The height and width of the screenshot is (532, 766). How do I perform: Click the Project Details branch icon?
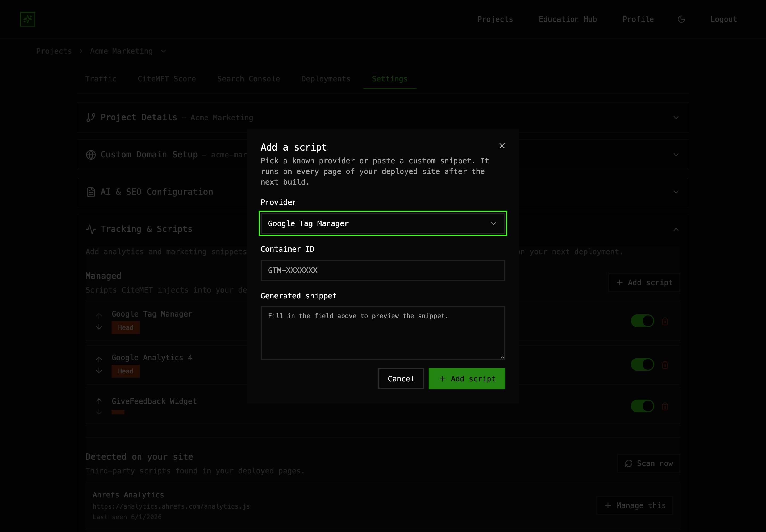coord(91,118)
